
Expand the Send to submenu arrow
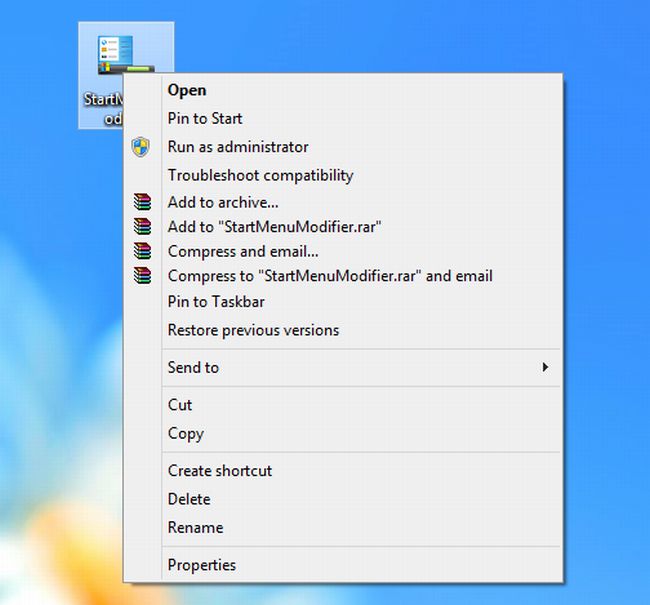coord(545,367)
